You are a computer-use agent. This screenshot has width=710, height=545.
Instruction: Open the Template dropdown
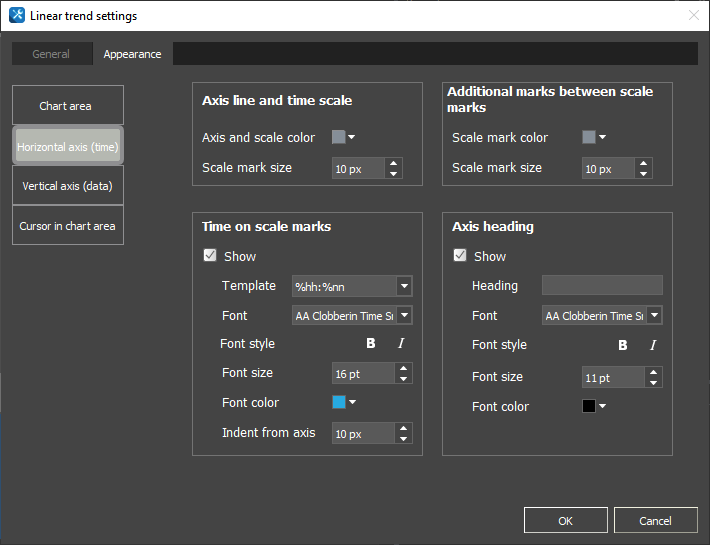(403, 286)
